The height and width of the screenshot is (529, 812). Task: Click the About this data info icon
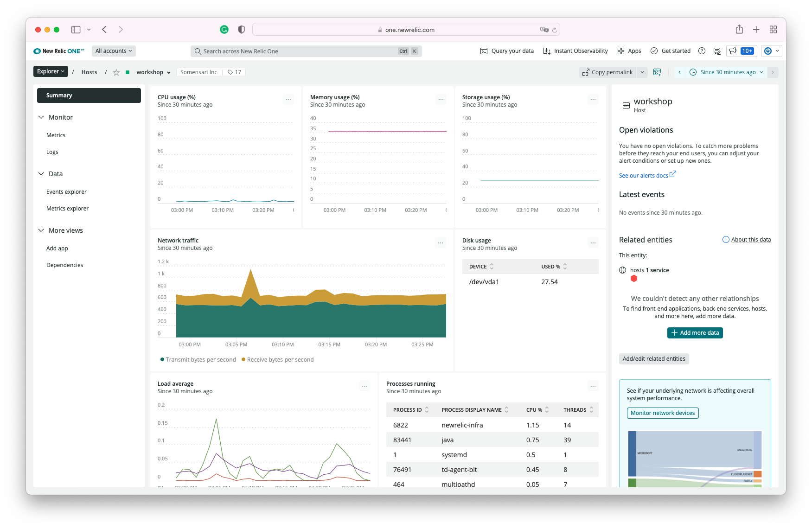tap(726, 240)
